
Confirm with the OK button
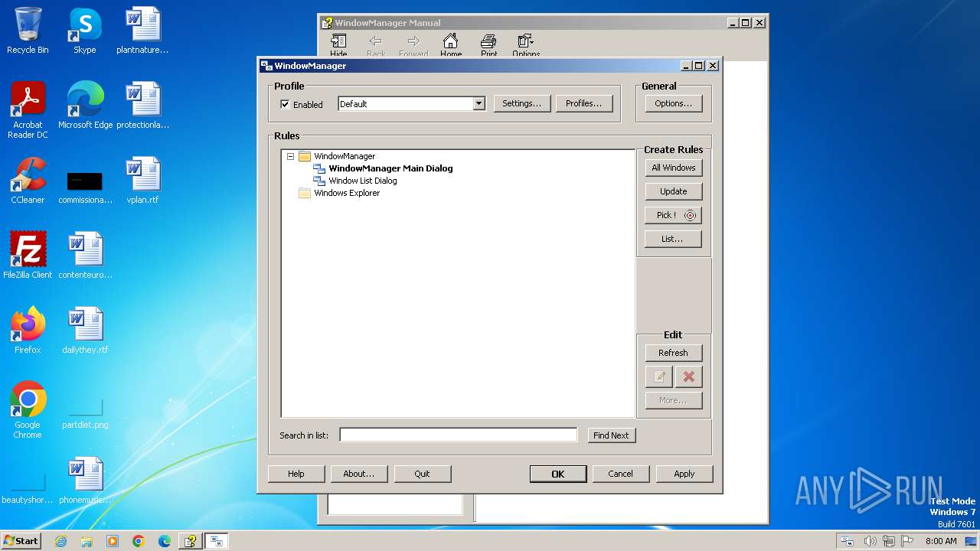point(558,474)
